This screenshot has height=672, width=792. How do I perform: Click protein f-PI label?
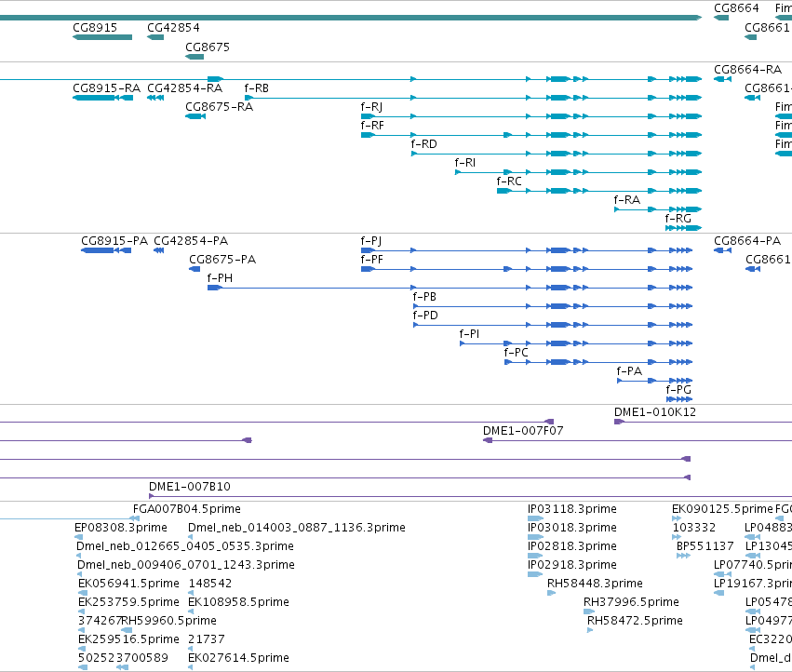(x=469, y=334)
